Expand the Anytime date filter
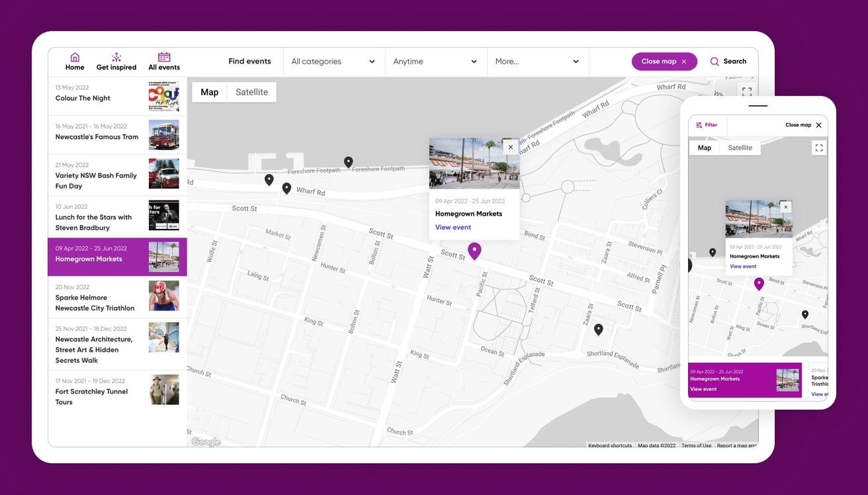Image resolution: width=868 pixels, height=495 pixels. pos(435,61)
